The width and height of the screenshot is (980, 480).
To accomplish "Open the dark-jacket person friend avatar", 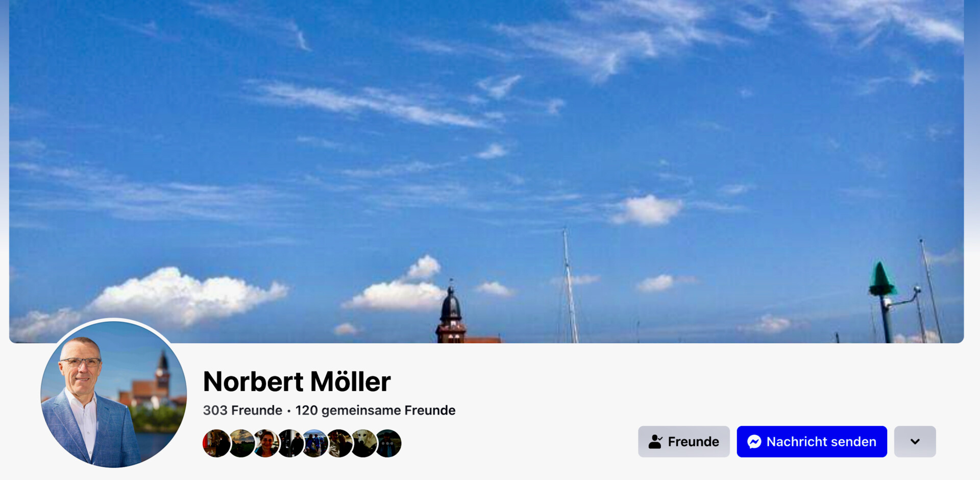I will 290,443.
